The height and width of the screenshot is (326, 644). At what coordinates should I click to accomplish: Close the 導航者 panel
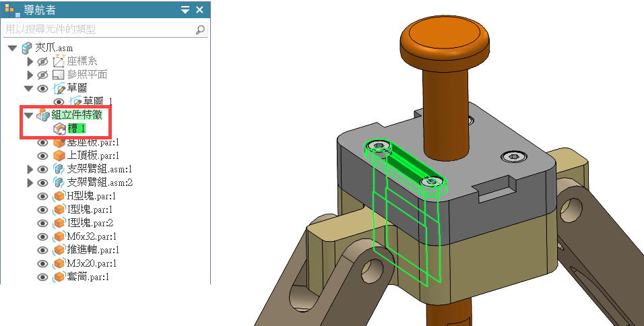(199, 9)
